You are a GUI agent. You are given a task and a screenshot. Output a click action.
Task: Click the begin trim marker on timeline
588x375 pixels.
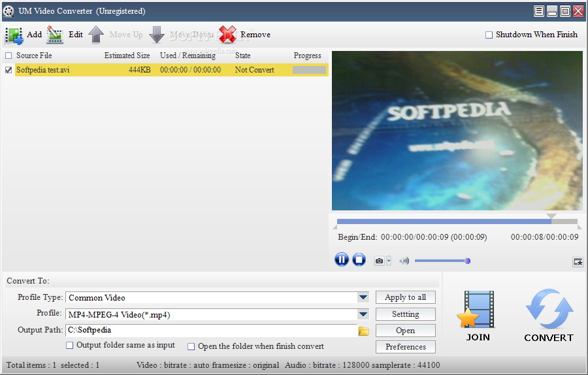tap(335, 227)
